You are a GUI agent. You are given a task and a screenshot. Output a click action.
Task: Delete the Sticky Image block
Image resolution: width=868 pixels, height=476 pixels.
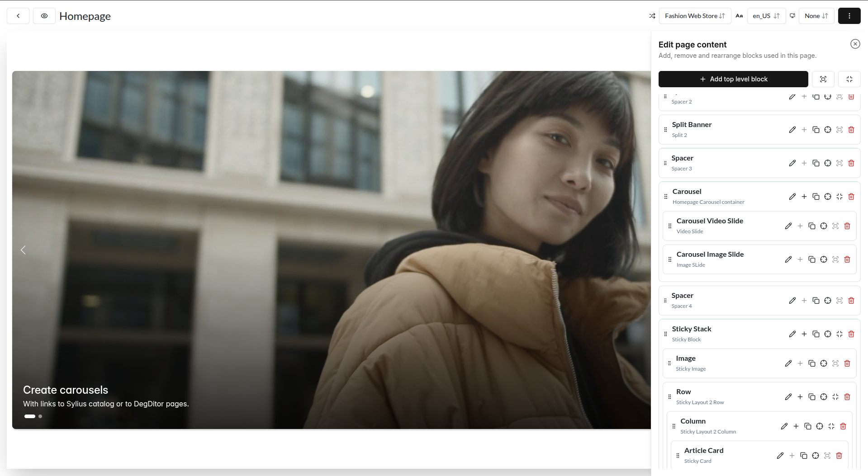tap(847, 363)
